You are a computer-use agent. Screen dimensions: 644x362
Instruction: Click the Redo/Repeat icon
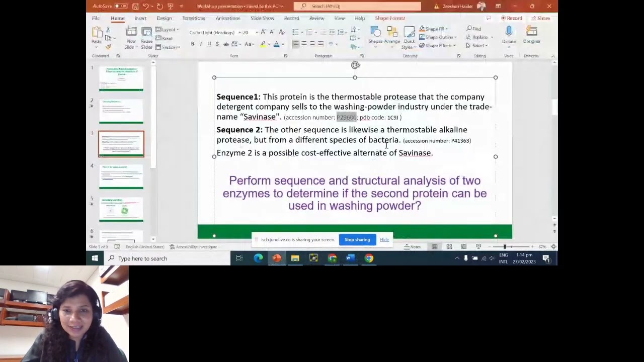tap(159, 6)
